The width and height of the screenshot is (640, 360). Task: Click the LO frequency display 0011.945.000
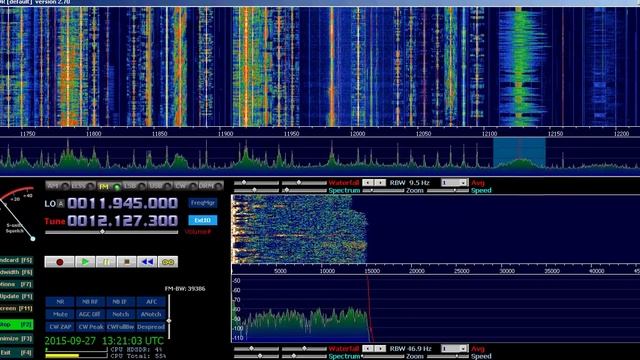(122, 203)
